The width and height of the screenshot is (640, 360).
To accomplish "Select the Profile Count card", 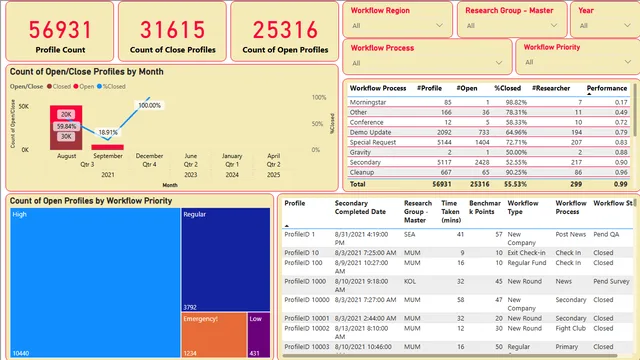I will click(x=60, y=31).
